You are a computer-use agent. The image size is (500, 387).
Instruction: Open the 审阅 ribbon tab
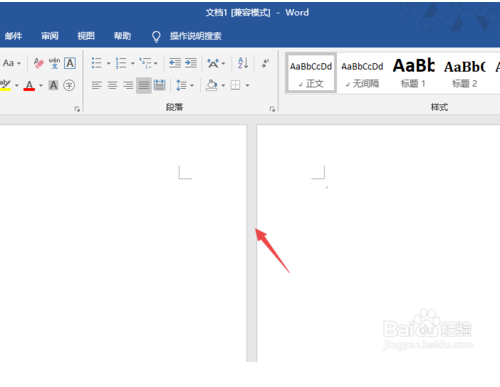(x=50, y=36)
